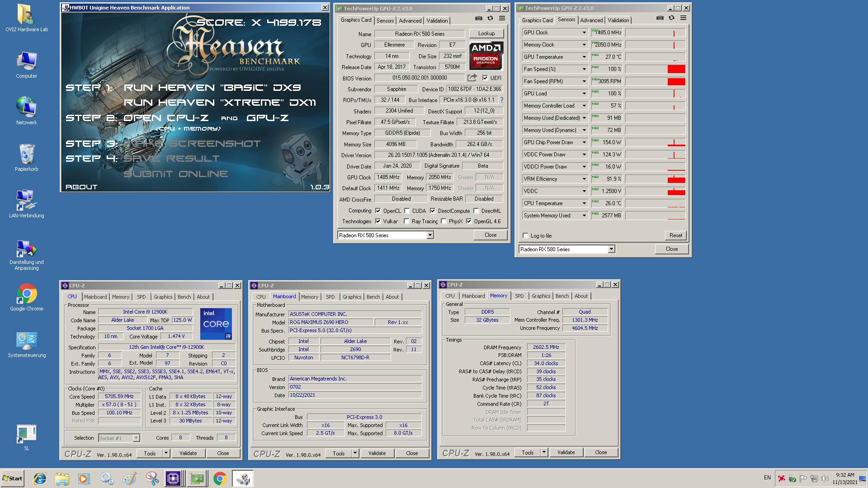Image resolution: width=868 pixels, height=488 pixels.
Task: Toggle the CUDA checkbox
Action: pyautogui.click(x=407, y=211)
